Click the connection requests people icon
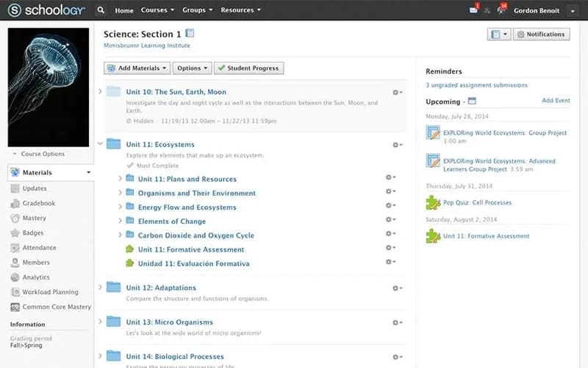Screen dimensions: 588x368 tap(487, 10)
